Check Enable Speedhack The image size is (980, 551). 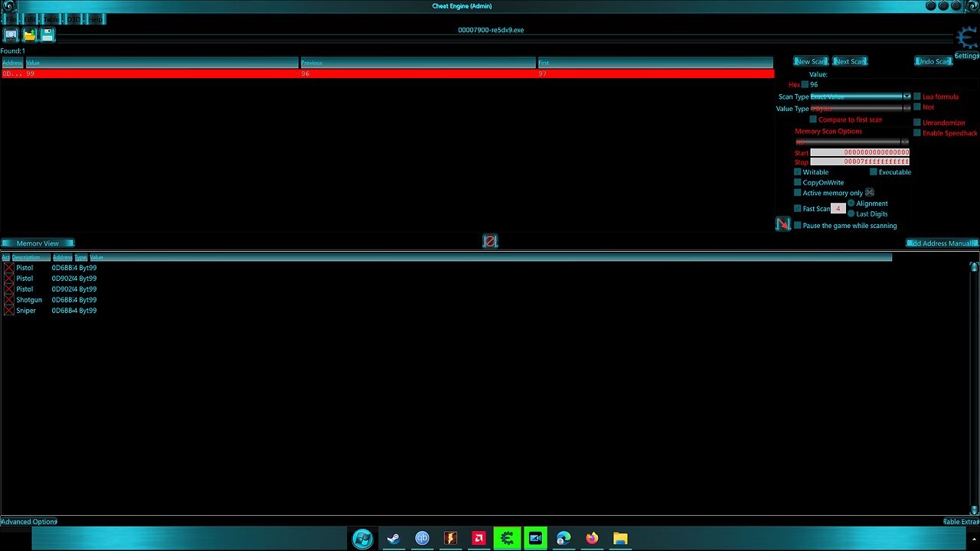[917, 133]
